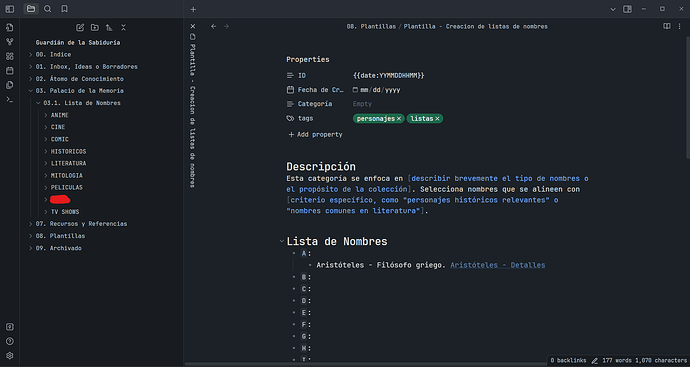Open quick switcher from ribbon
This screenshot has height=367, width=690.
click(10, 28)
